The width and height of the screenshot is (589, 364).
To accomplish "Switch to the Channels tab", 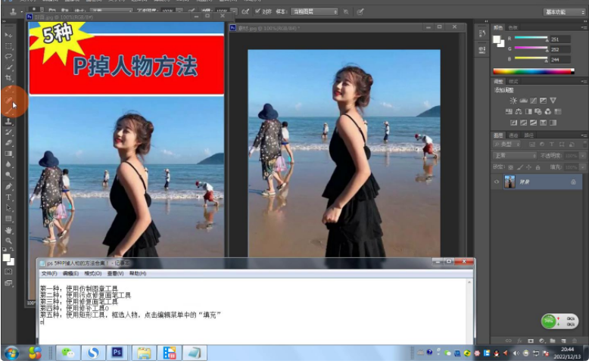I will [x=513, y=135].
